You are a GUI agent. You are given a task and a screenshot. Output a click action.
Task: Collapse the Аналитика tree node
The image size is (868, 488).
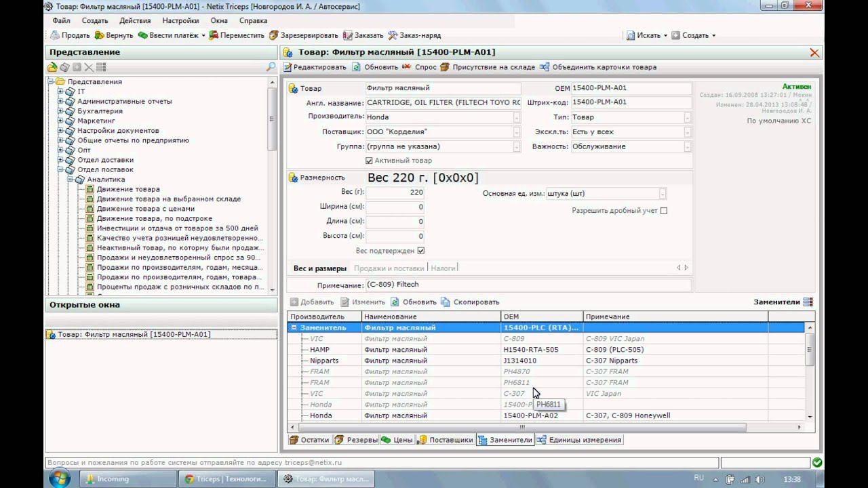70,180
